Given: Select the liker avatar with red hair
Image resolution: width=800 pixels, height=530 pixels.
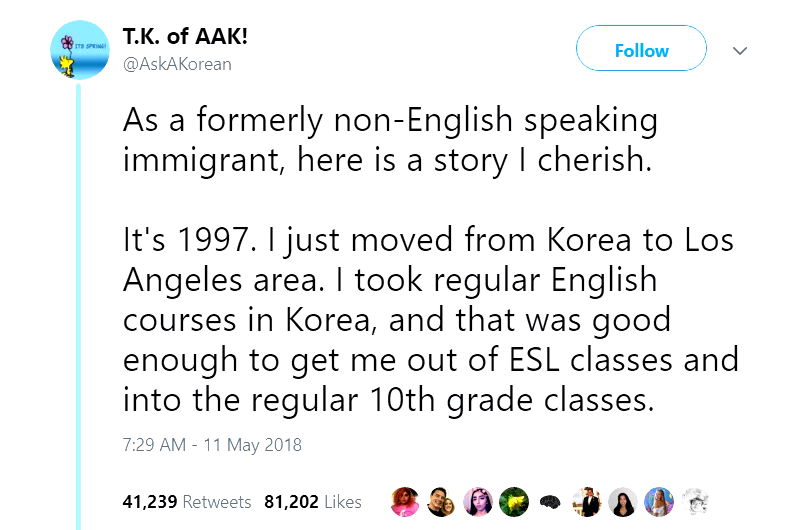Looking at the screenshot, I should (405, 501).
